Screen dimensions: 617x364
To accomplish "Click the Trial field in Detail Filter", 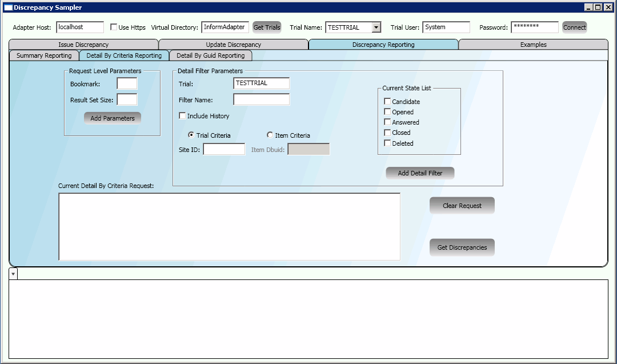I will coord(261,83).
